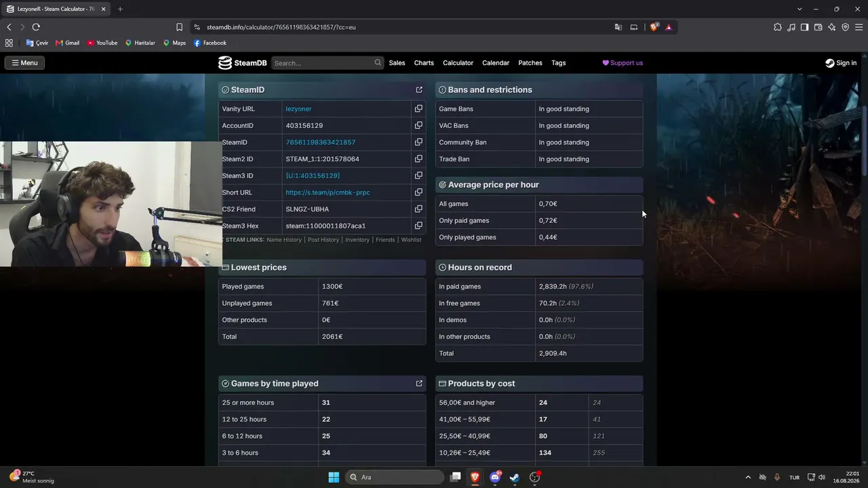Copy the Steam3 Hex value
Screen dimensions: 868x488
[x=418, y=226]
